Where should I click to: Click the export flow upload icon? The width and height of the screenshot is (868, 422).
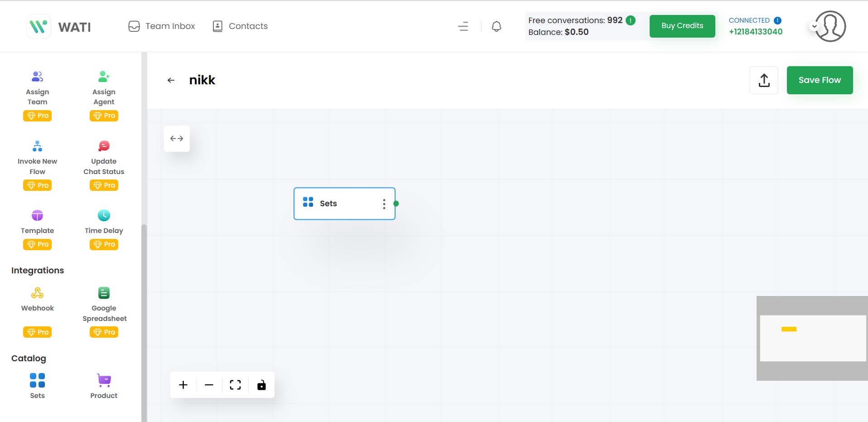pyautogui.click(x=764, y=80)
